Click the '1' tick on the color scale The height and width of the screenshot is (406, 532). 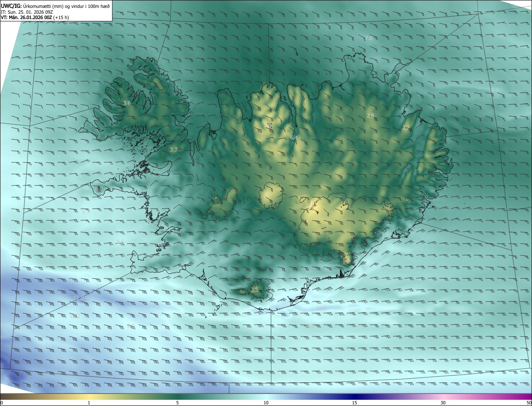(89, 403)
